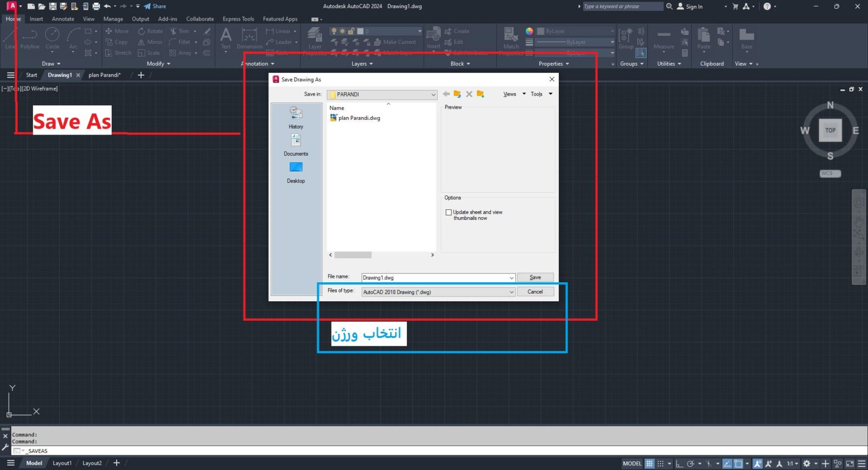
Task: Toggle Clean Screen in status bar
Action: tap(850, 463)
